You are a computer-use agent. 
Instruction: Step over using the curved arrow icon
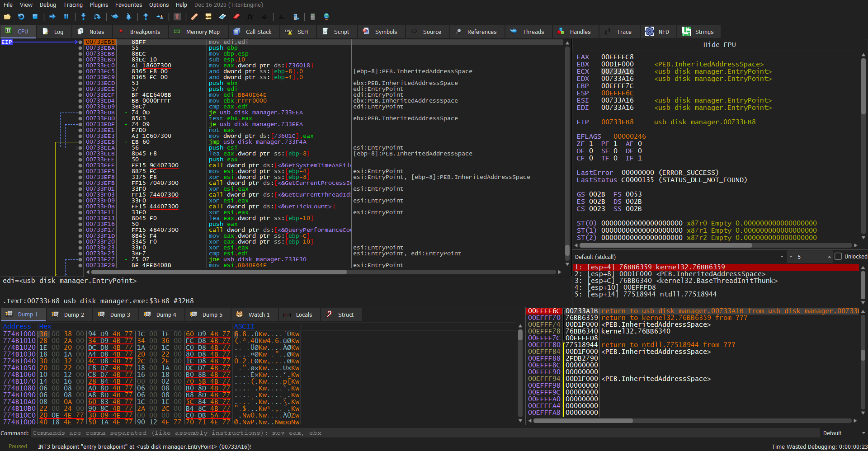click(x=97, y=17)
